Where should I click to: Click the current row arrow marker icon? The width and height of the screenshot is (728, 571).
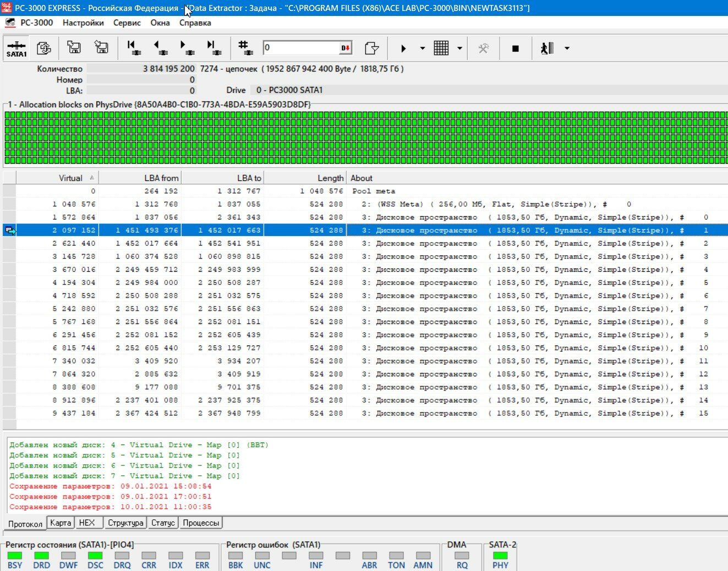pos(10,230)
